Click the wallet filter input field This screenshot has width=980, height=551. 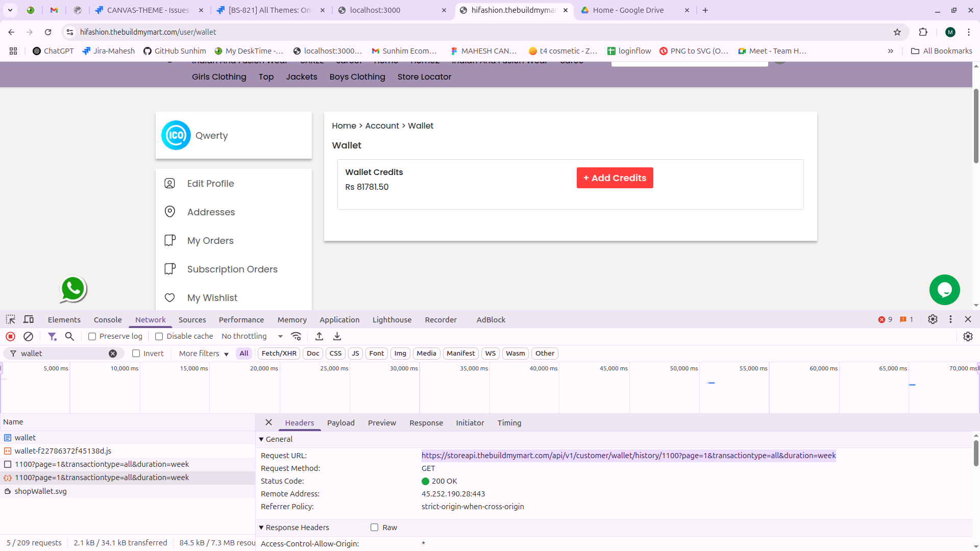(x=63, y=354)
